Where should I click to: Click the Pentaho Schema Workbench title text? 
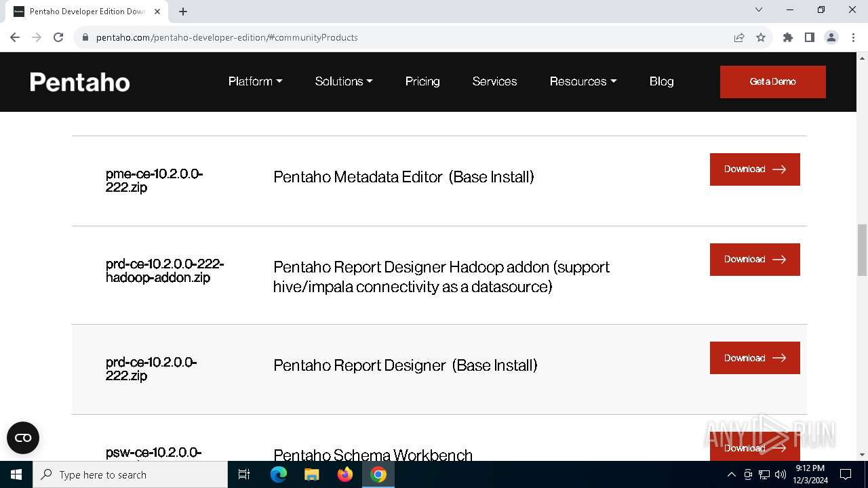click(x=373, y=455)
